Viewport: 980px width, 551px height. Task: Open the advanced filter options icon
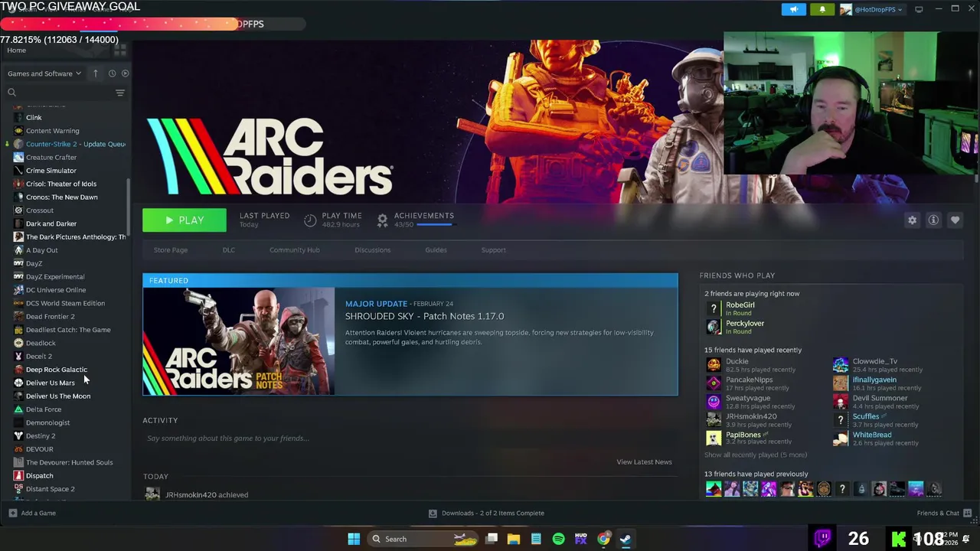(120, 93)
